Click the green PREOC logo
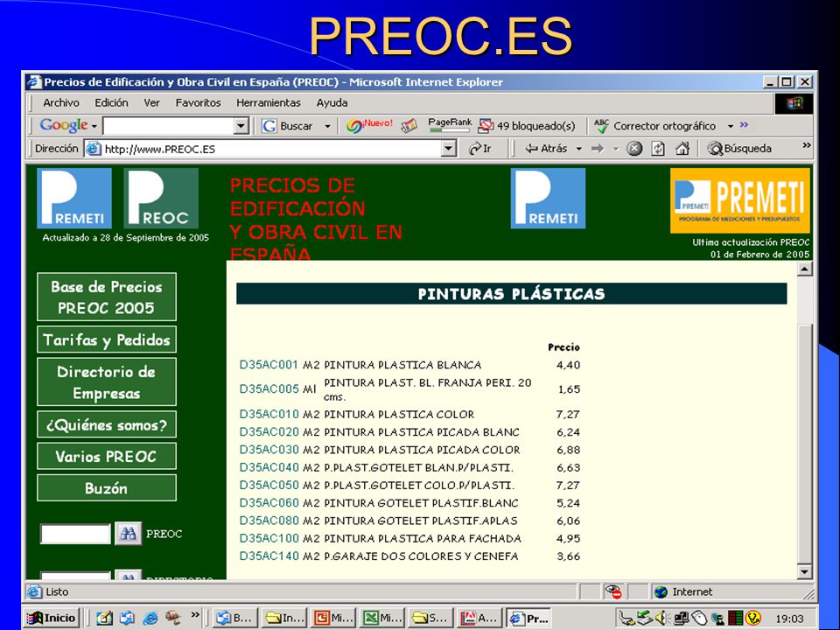 161,199
